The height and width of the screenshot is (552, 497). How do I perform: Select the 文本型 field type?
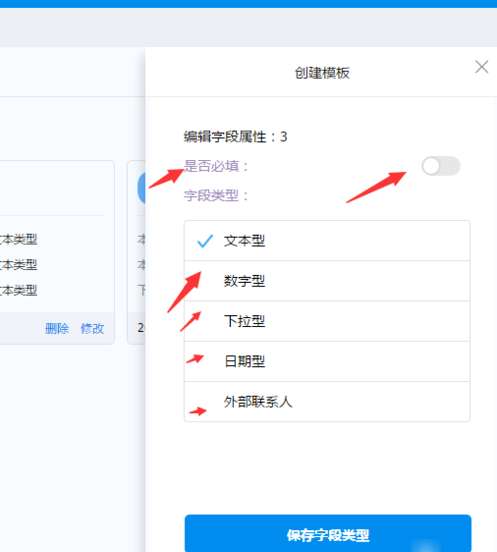pyautogui.click(x=327, y=241)
